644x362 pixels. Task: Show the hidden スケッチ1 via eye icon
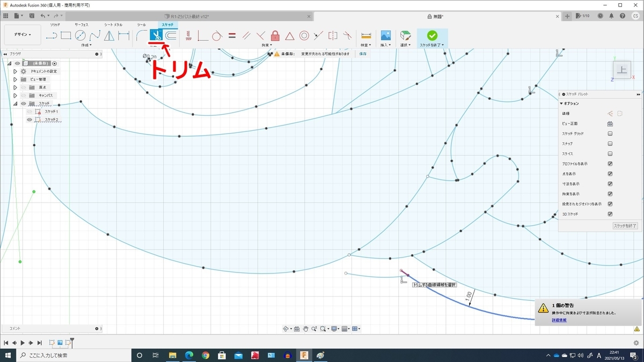click(x=30, y=112)
